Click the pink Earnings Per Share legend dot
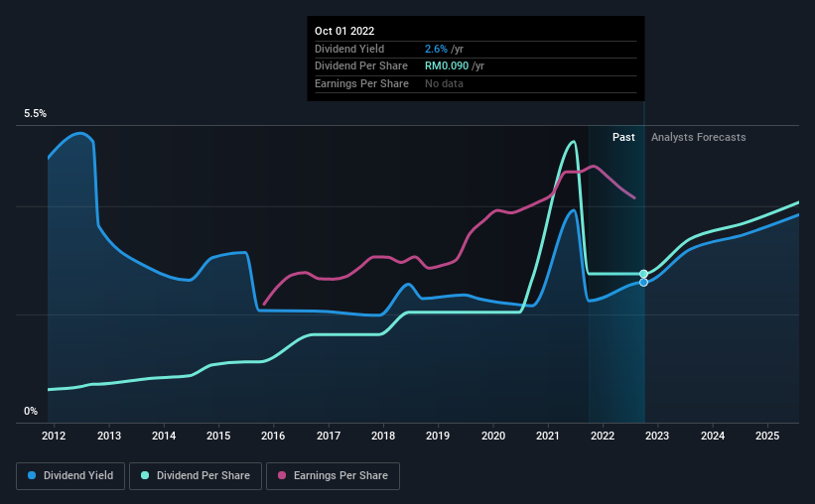 [x=282, y=475]
